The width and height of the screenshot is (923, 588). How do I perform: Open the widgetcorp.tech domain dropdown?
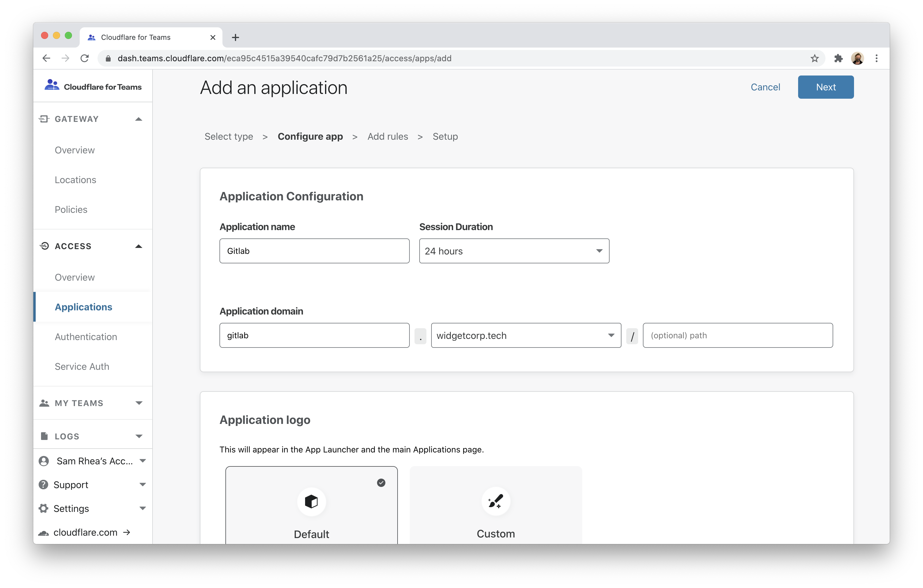(525, 335)
